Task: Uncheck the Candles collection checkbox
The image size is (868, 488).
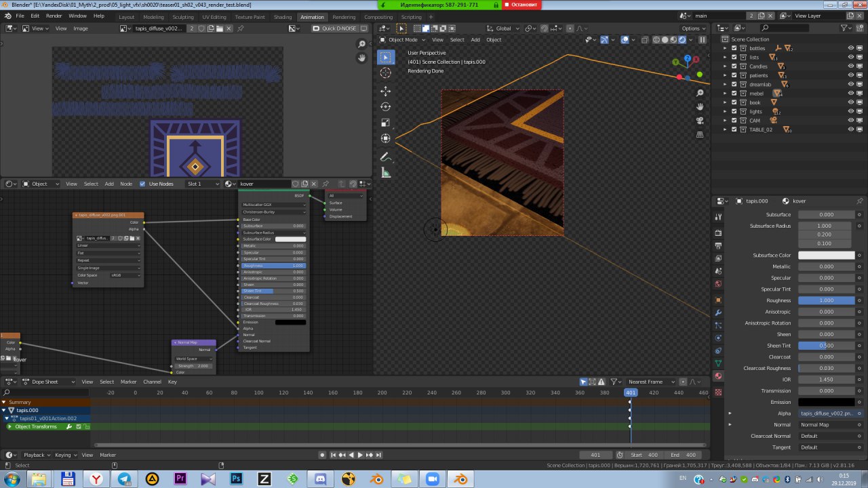Action: [734, 66]
